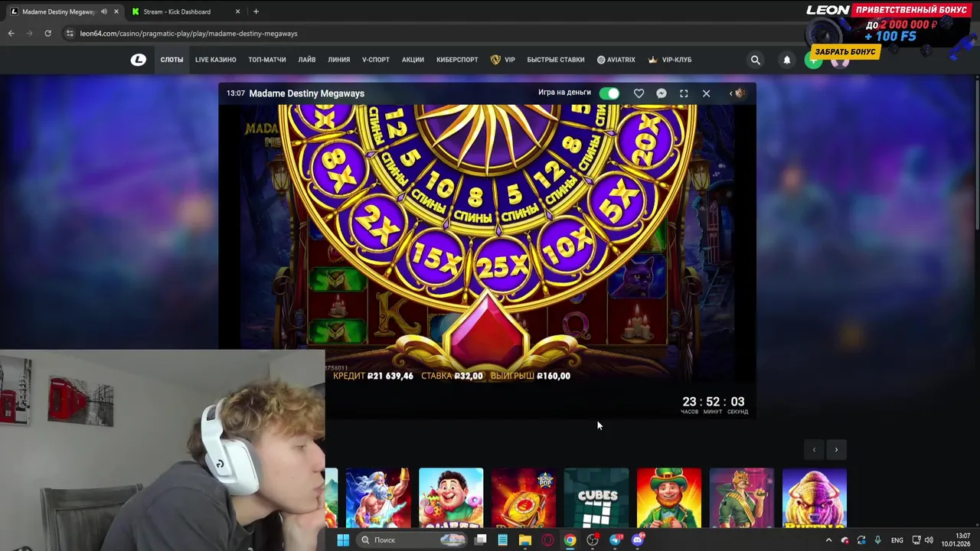Open the VIP-КЛУБ link
The height and width of the screenshot is (551, 980).
point(670,60)
